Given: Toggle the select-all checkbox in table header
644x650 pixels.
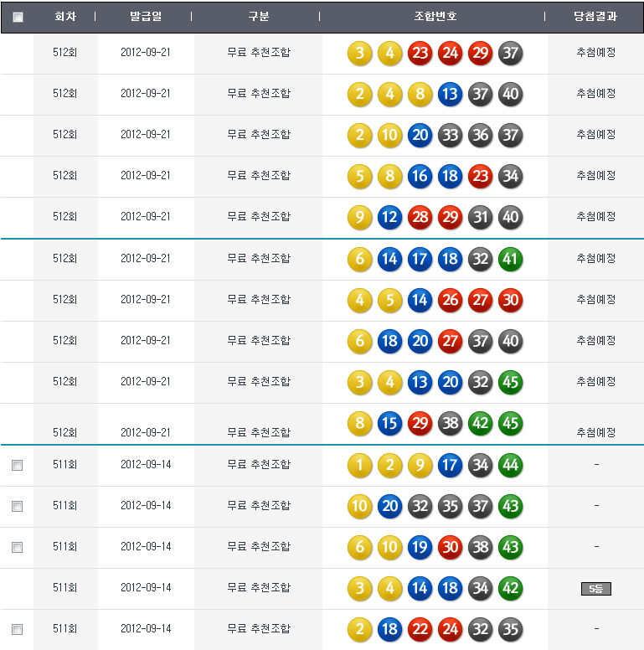Looking at the screenshot, I should [18, 17].
